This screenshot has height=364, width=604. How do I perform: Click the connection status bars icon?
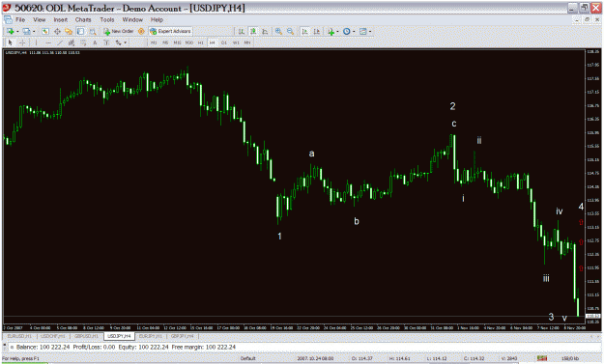tap(542, 358)
